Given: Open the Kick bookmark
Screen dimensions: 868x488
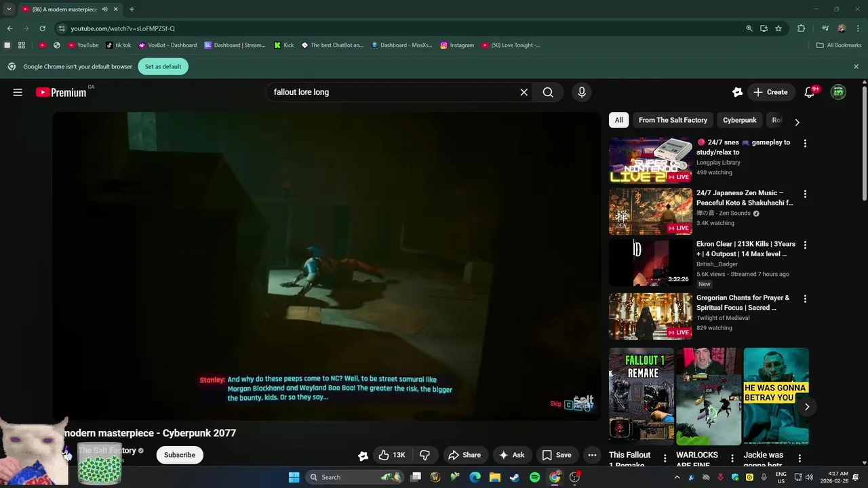Looking at the screenshot, I should click(x=284, y=45).
